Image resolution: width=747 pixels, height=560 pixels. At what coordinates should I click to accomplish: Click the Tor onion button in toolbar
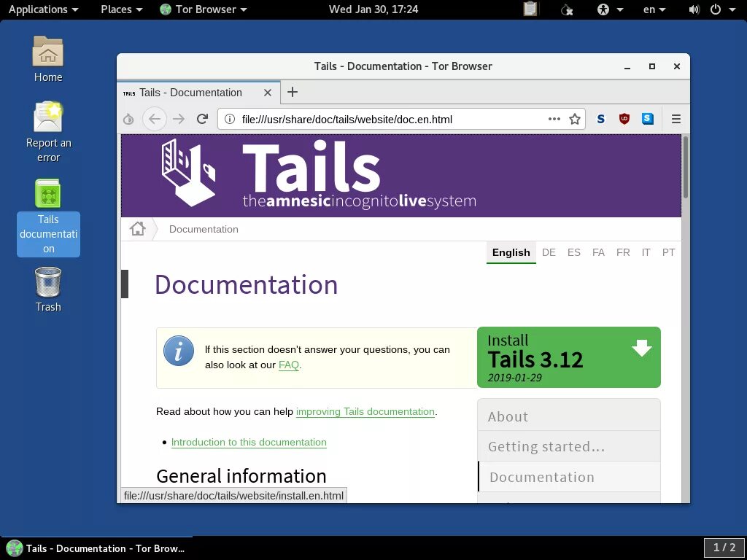point(128,119)
